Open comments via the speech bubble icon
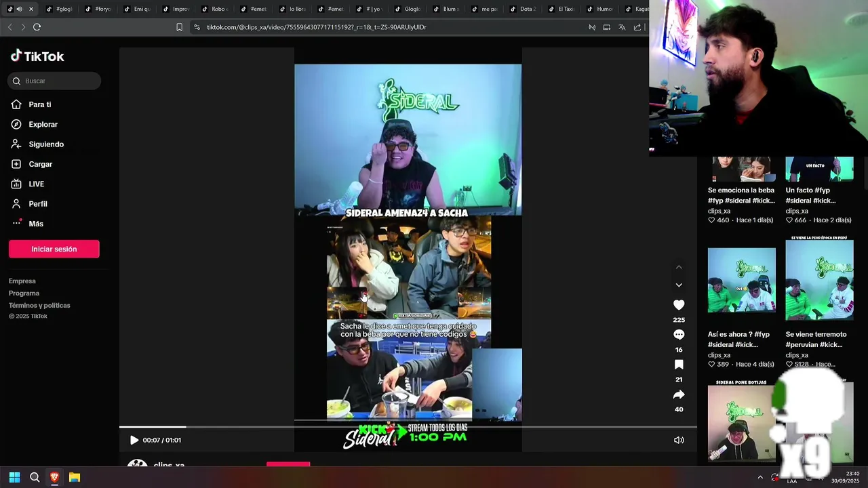The height and width of the screenshot is (488, 868). pos(679,335)
